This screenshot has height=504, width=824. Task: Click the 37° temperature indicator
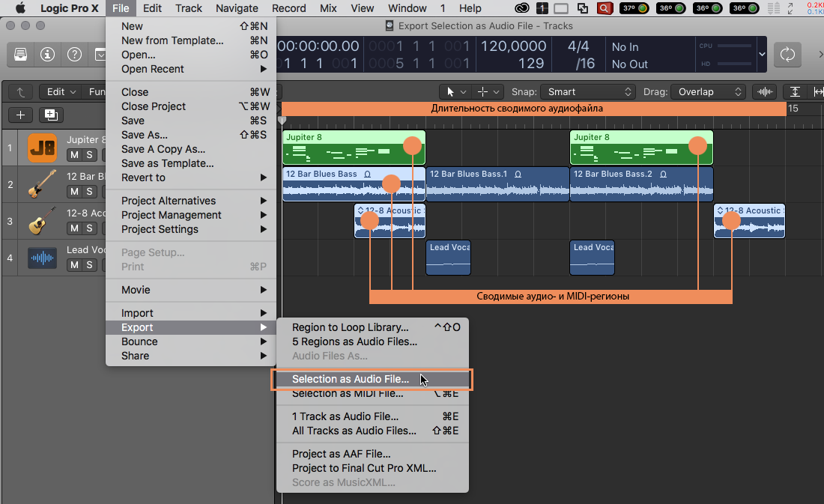click(634, 8)
